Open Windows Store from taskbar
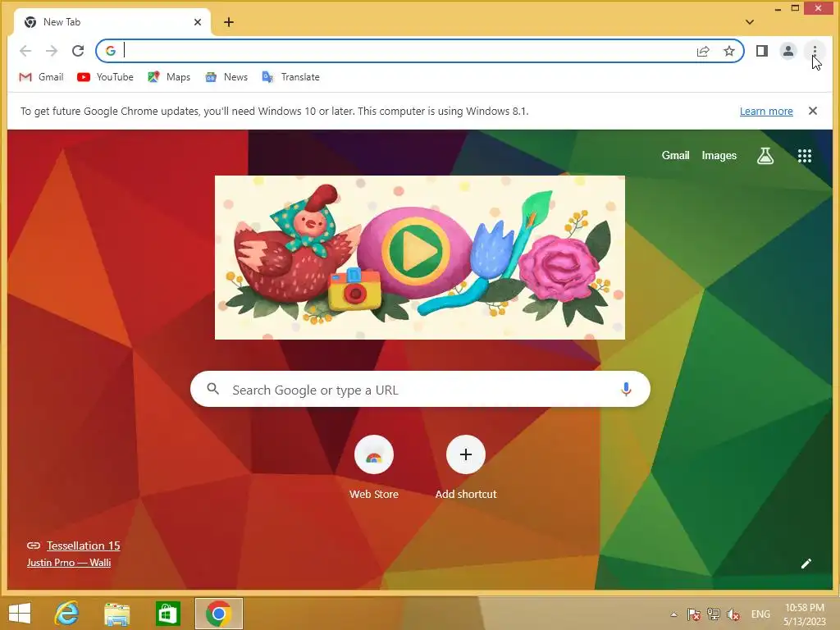Viewport: 840px width, 630px height. [167, 614]
